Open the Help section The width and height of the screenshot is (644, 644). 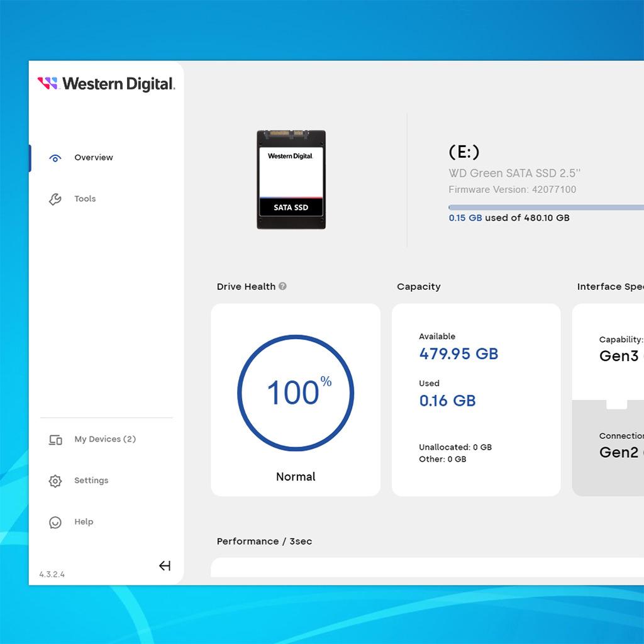(x=84, y=521)
